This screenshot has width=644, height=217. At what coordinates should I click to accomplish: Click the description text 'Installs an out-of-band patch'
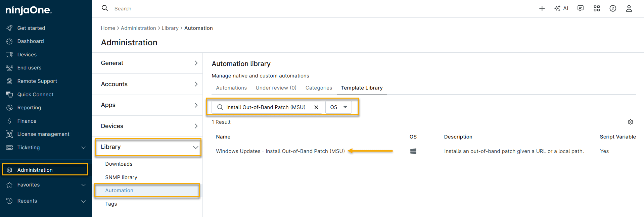pyautogui.click(x=514, y=151)
